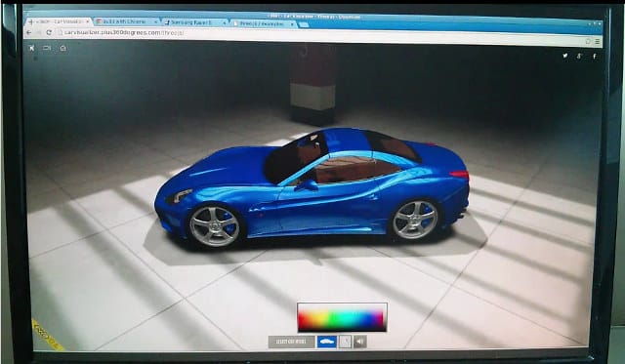Click the white square button beside car icon
This screenshot has height=364, width=625.
[x=345, y=342]
